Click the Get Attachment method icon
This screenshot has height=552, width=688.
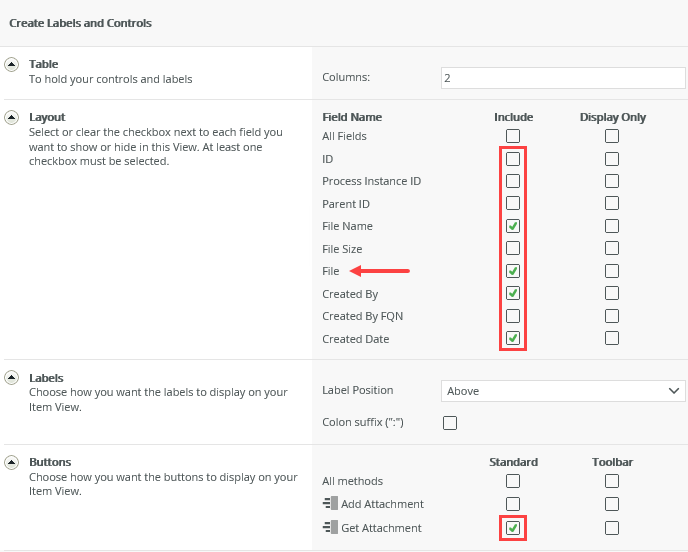pyautogui.click(x=329, y=528)
